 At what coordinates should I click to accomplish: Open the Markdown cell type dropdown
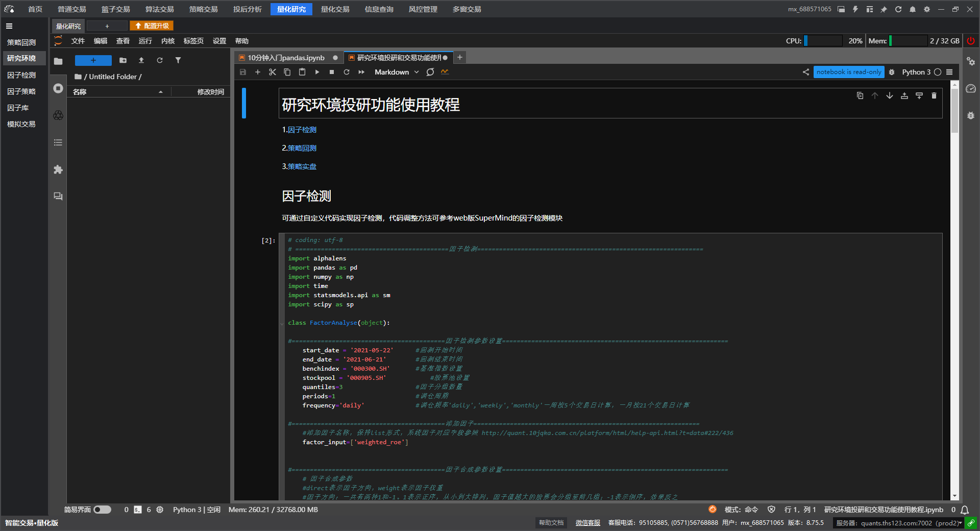(397, 72)
